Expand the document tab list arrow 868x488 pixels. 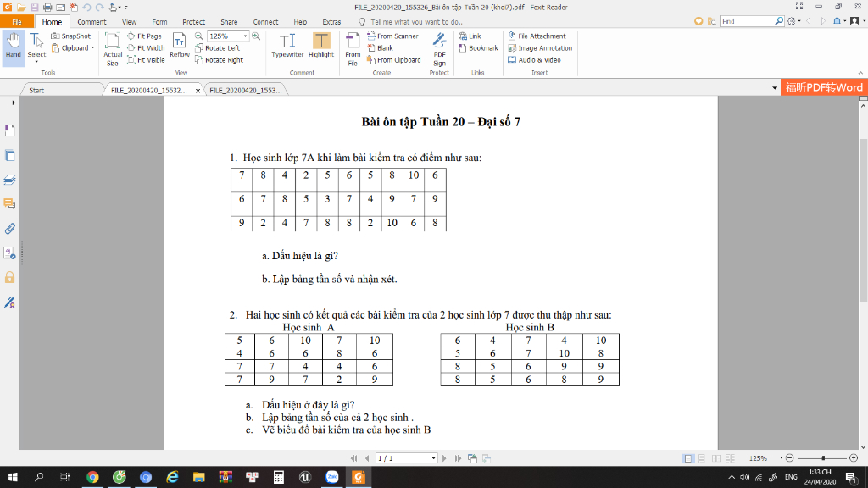tap(775, 88)
